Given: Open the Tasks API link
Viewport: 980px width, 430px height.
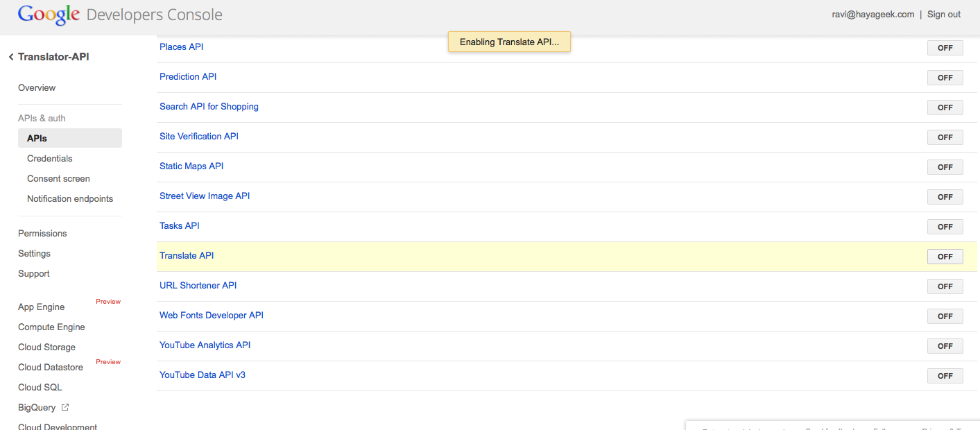Looking at the screenshot, I should pyautogui.click(x=180, y=226).
